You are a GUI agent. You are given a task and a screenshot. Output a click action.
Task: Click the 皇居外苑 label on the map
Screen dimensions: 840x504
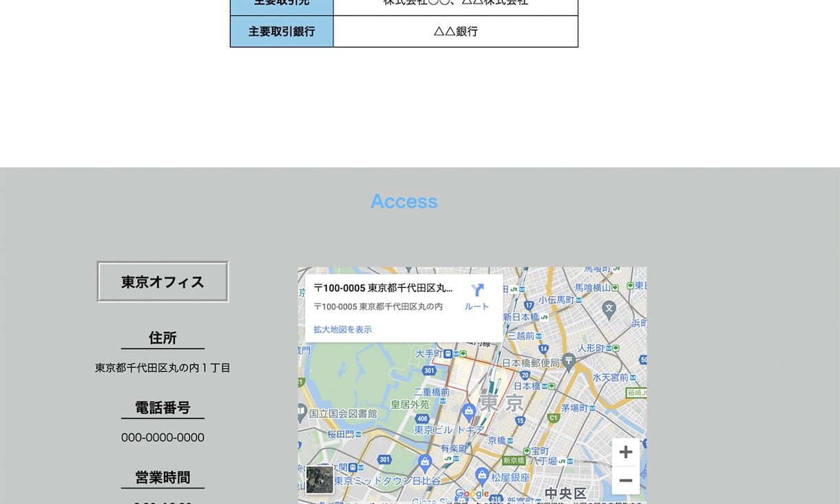410,405
